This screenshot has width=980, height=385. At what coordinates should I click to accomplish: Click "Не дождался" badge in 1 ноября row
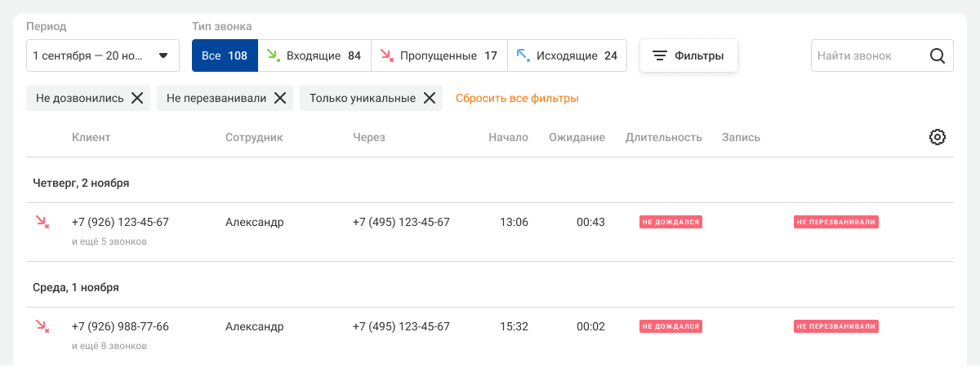(670, 326)
